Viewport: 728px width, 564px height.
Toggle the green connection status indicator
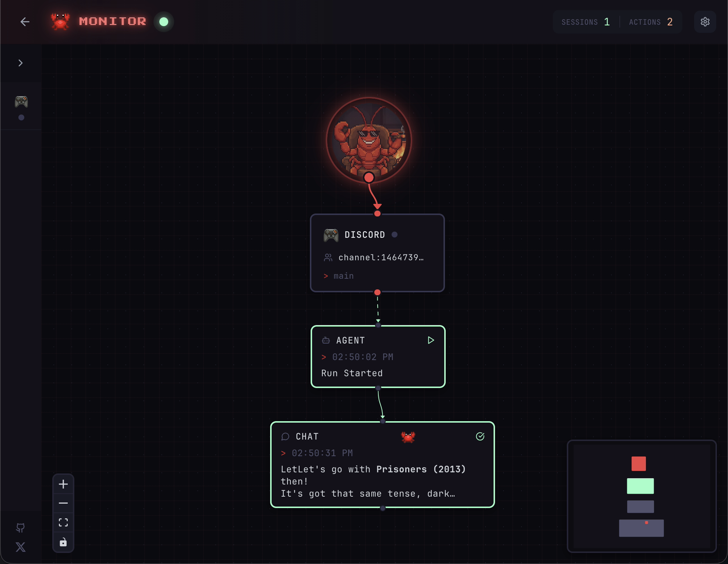[x=164, y=22]
